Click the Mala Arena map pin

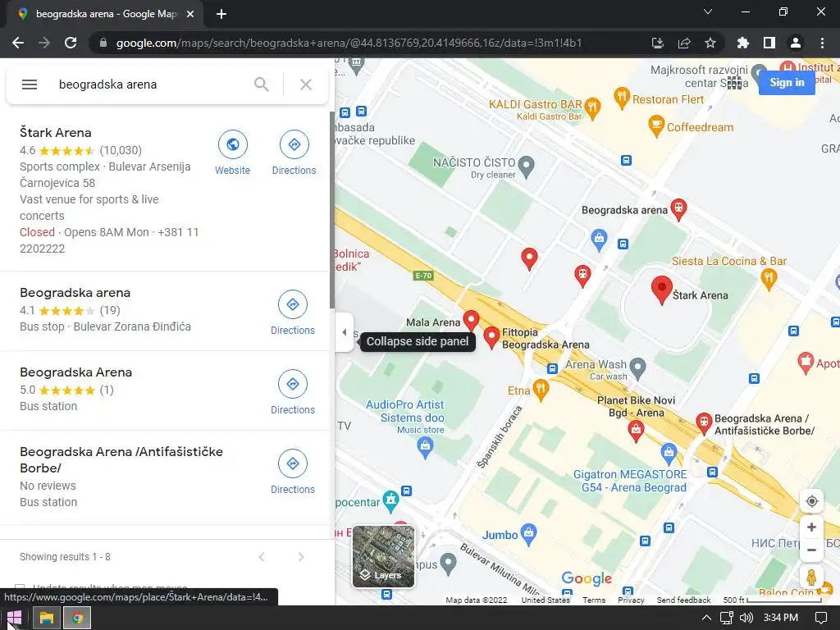pyautogui.click(x=471, y=321)
